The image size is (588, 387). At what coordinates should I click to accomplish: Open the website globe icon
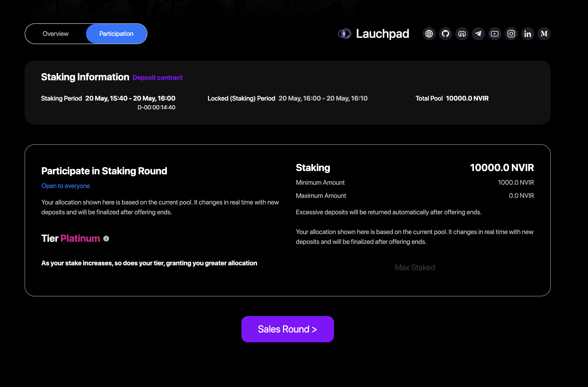(x=429, y=34)
